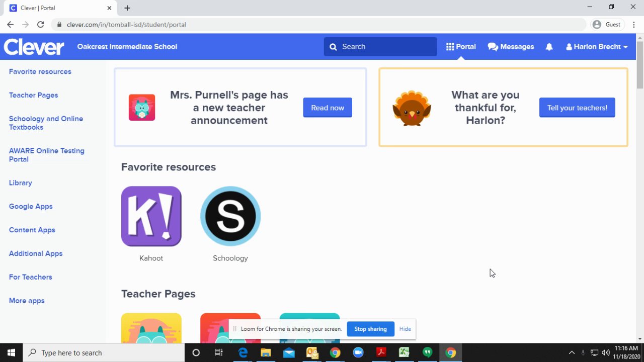The image size is (644, 362).
Task: Click Tell your teachers! button
Action: click(577, 108)
